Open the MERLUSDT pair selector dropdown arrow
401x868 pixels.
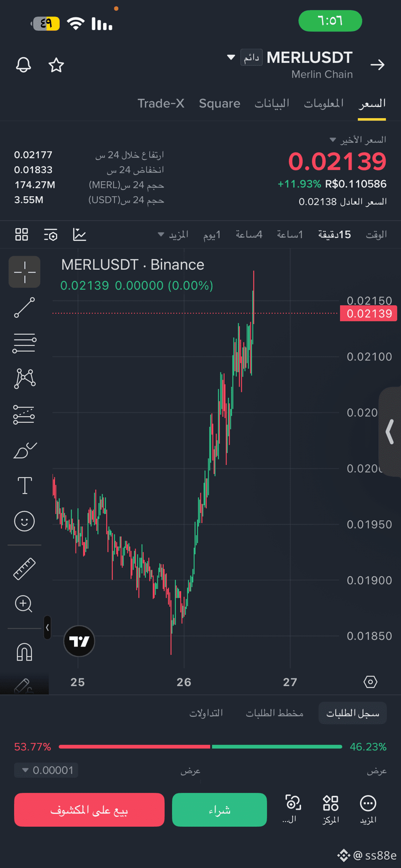click(x=231, y=57)
